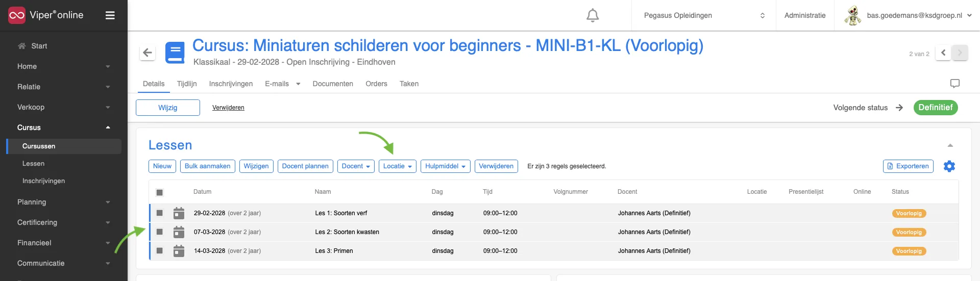Click Voorlopig badge for Les 3: Primen
The width and height of the screenshot is (980, 281).
pyautogui.click(x=909, y=251)
